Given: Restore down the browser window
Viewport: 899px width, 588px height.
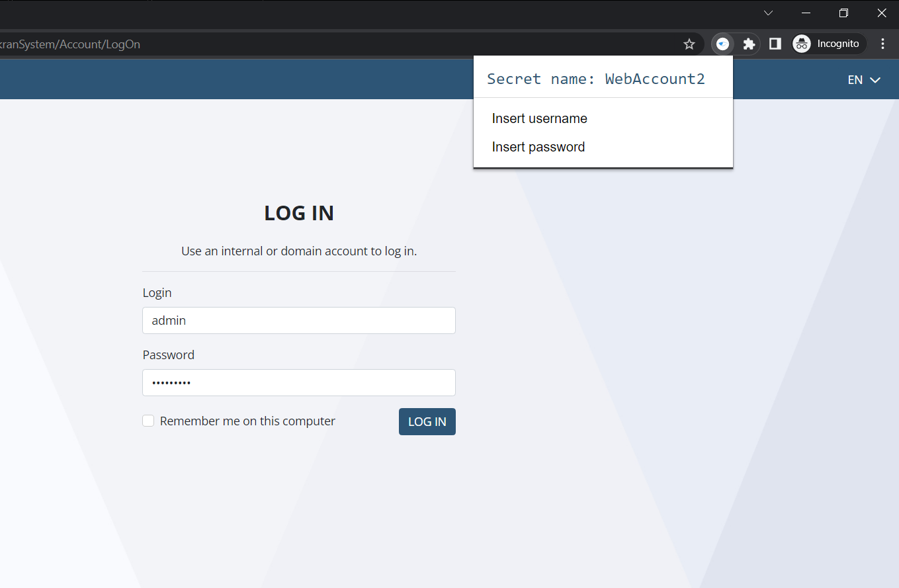Looking at the screenshot, I should [x=843, y=13].
